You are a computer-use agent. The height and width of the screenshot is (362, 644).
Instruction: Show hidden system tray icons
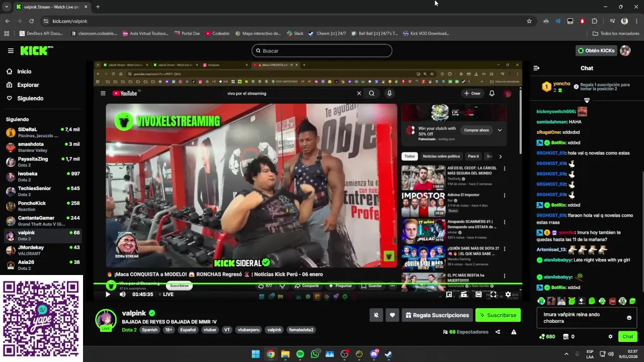[566, 354]
